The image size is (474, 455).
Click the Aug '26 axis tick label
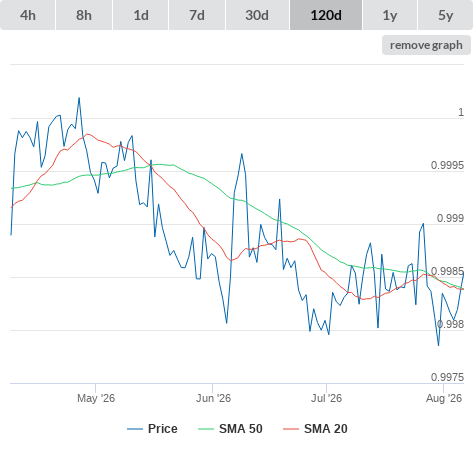point(444,398)
